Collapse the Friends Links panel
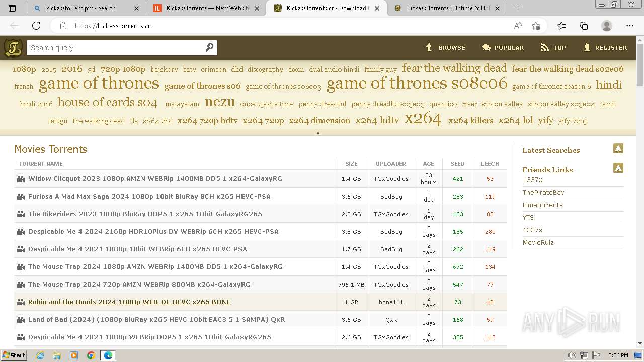644x362 pixels. click(618, 168)
